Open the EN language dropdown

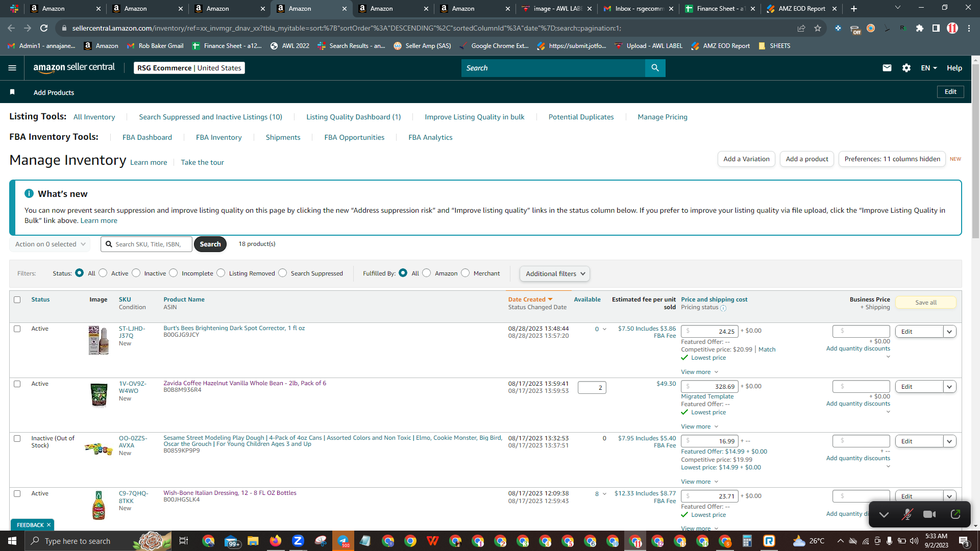tap(929, 68)
